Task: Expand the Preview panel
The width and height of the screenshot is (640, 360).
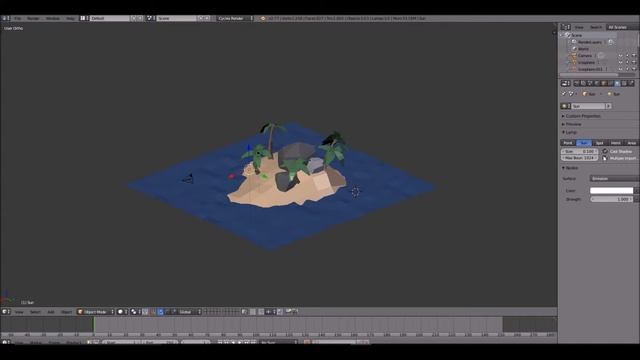Action: pos(572,124)
